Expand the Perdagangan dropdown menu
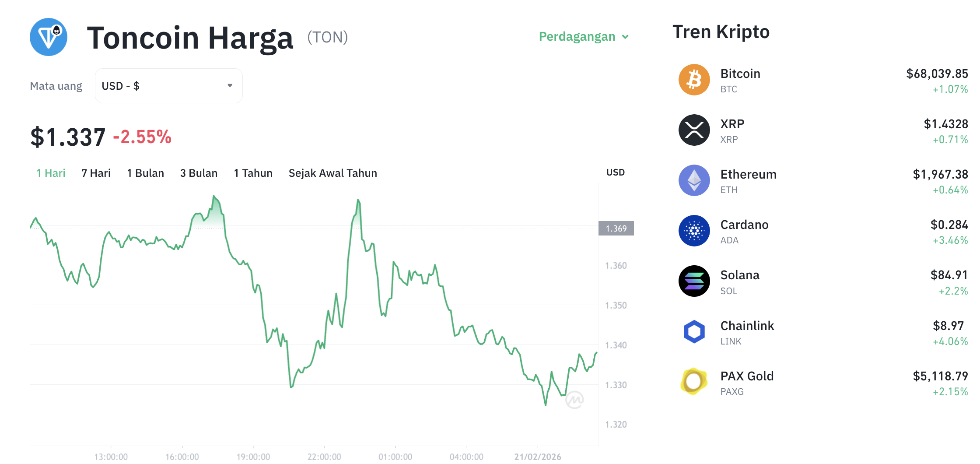Viewport: 980px width, 464px height. pyautogui.click(x=583, y=37)
